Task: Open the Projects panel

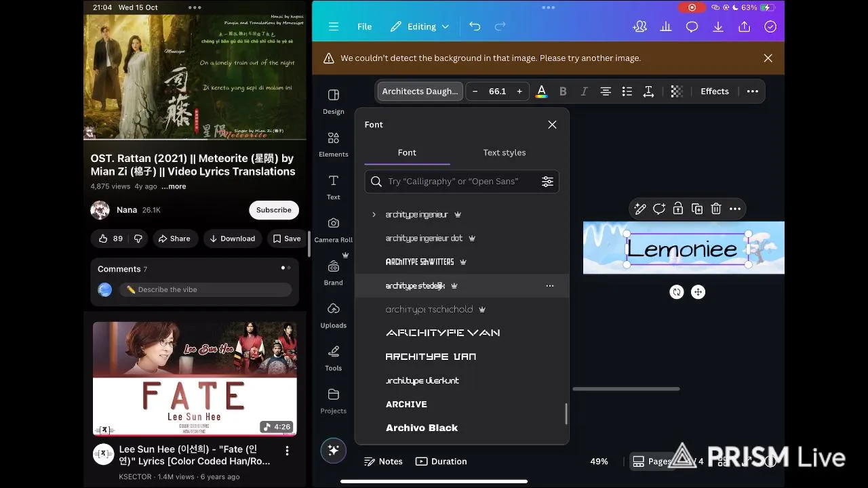Action: [x=333, y=401]
